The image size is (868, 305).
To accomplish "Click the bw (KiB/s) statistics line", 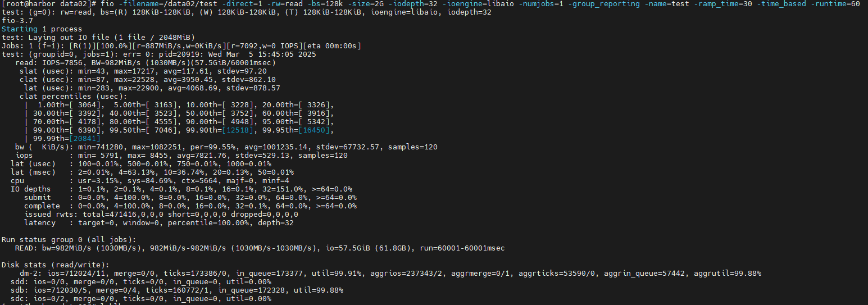I will pyautogui.click(x=226, y=147).
